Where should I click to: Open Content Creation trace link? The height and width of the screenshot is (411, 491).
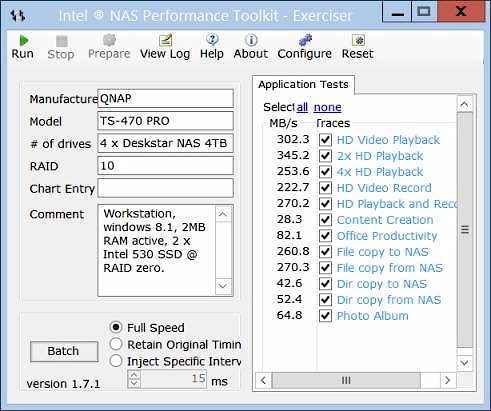(385, 220)
